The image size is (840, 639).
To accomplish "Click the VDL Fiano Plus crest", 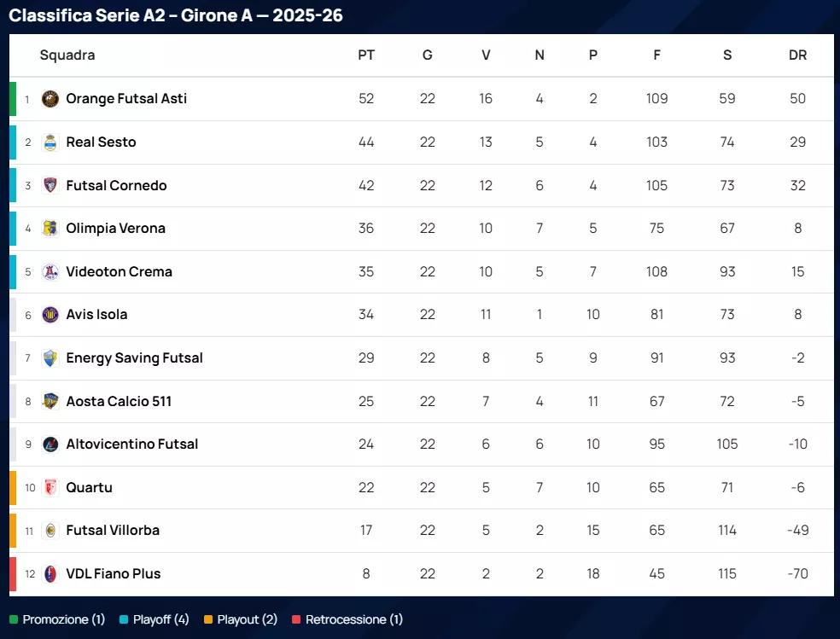I will tap(50, 574).
